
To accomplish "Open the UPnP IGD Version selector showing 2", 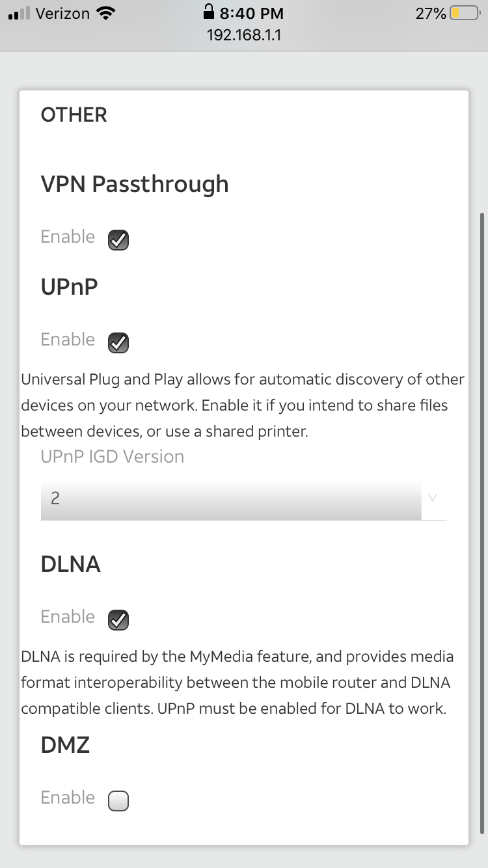I will pyautogui.click(x=231, y=499).
